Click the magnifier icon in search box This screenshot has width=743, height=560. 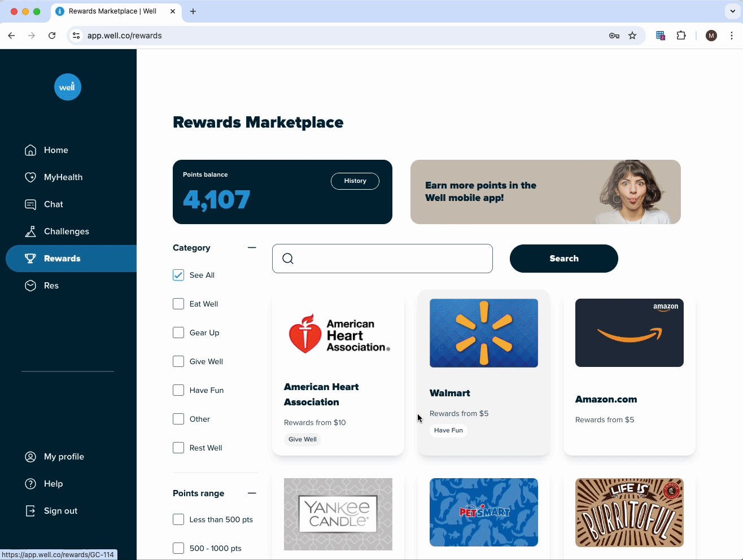point(288,259)
